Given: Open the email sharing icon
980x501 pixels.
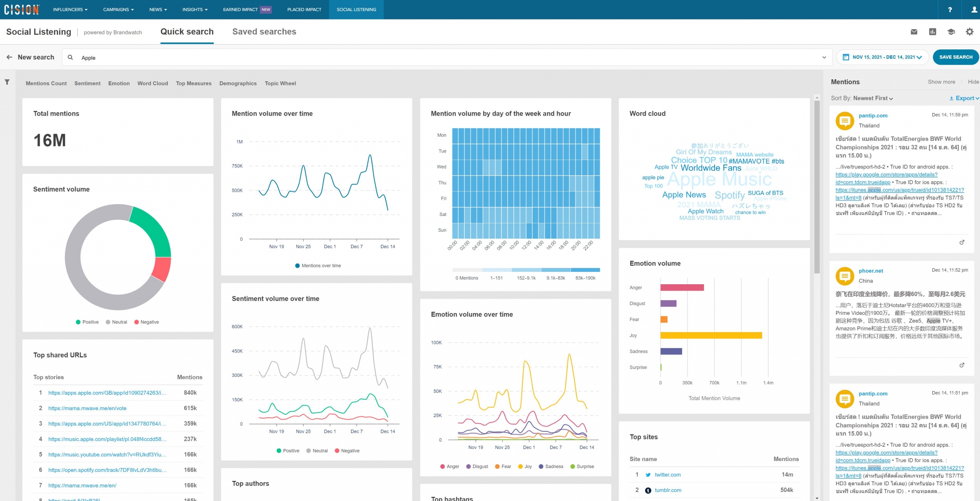Looking at the screenshot, I should tap(914, 32).
